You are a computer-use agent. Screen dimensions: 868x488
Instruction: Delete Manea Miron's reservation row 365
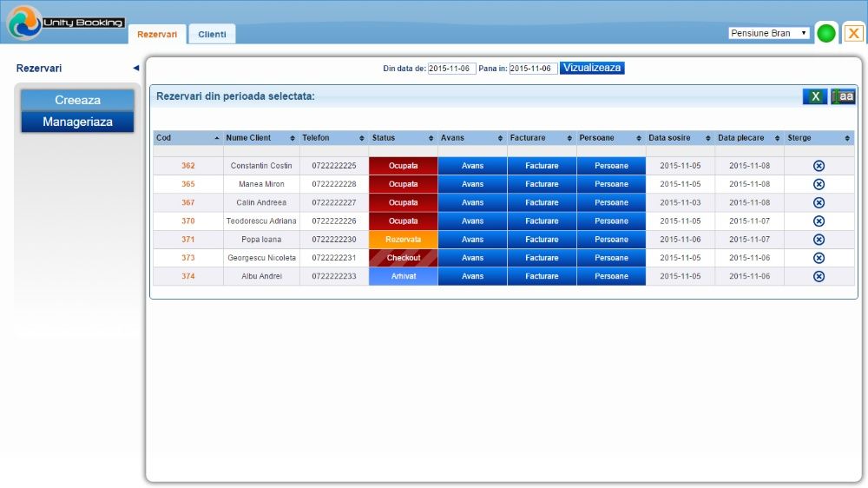point(819,184)
